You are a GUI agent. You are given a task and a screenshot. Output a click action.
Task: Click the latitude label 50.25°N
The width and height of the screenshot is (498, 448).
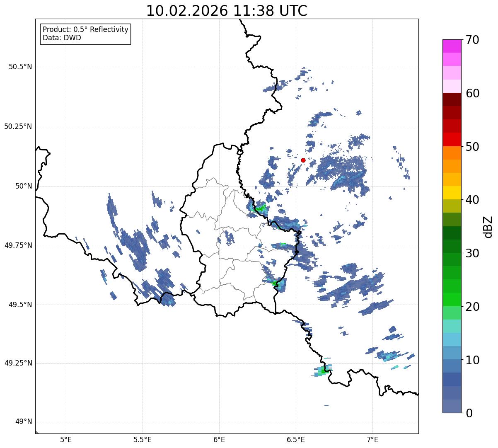(x=18, y=126)
